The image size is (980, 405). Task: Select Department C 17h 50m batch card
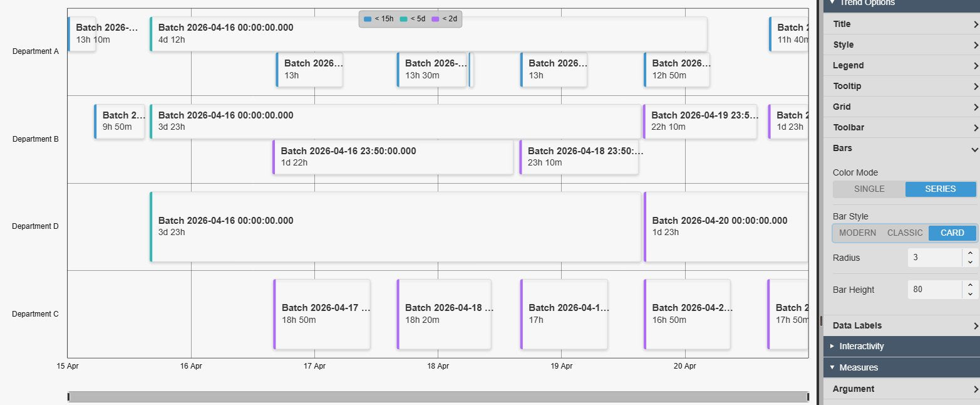click(x=788, y=314)
